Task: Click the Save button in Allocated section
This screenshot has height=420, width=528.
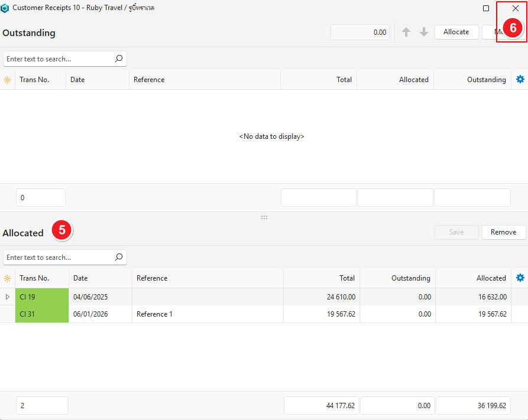Action: 456,232
